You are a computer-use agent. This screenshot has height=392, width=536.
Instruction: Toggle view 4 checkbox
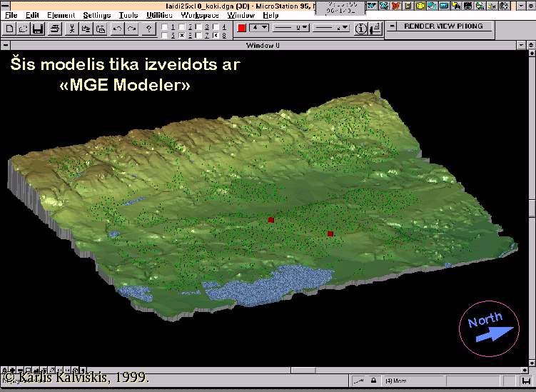pos(216,26)
